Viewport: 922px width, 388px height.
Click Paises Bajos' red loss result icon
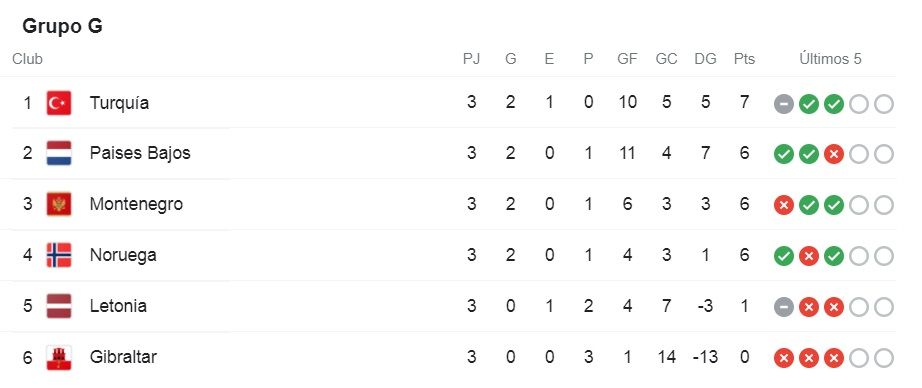point(834,155)
